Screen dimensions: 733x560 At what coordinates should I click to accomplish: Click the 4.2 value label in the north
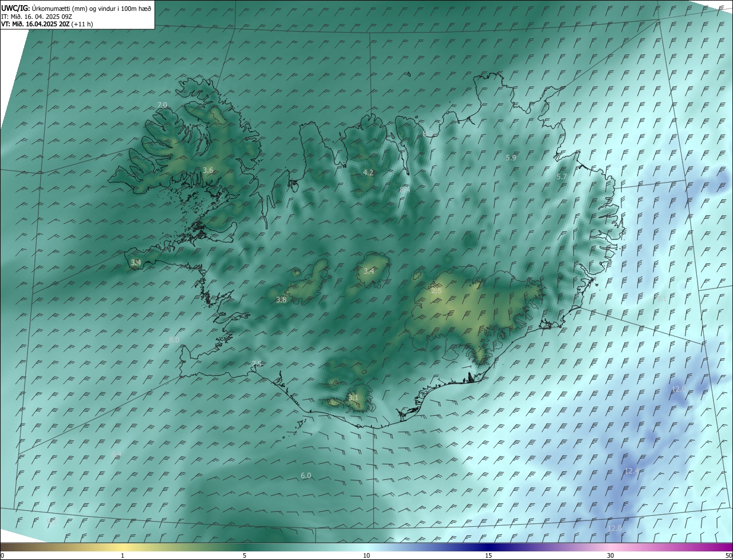tap(368, 172)
